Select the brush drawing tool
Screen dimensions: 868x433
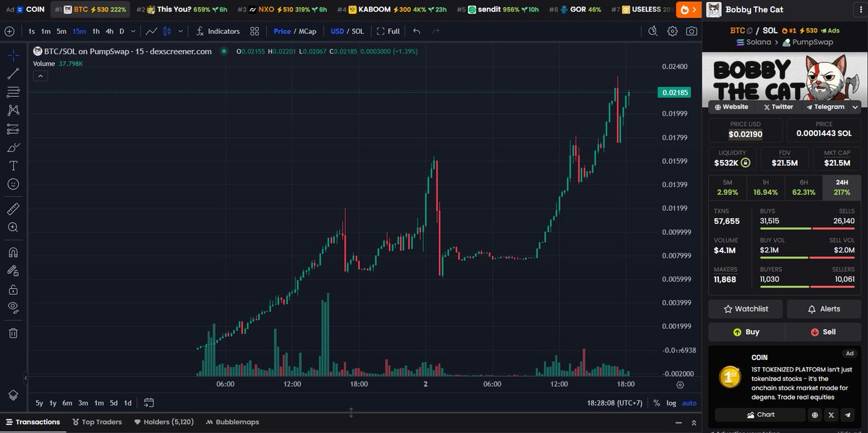pos(13,148)
